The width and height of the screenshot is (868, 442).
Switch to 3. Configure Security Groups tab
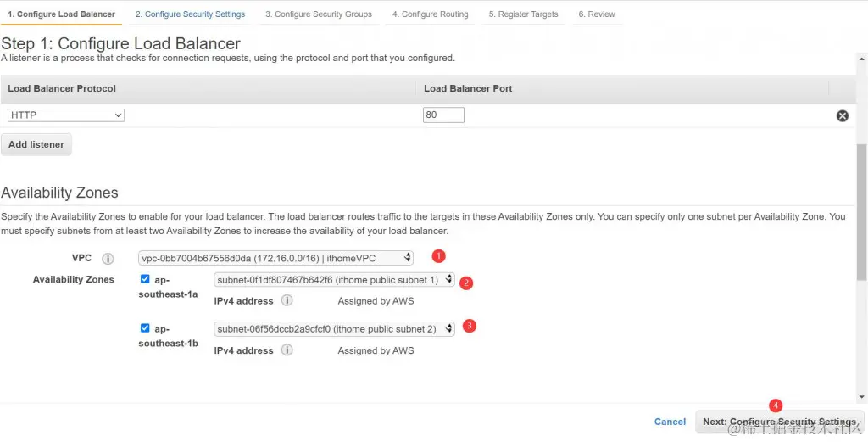319,14
